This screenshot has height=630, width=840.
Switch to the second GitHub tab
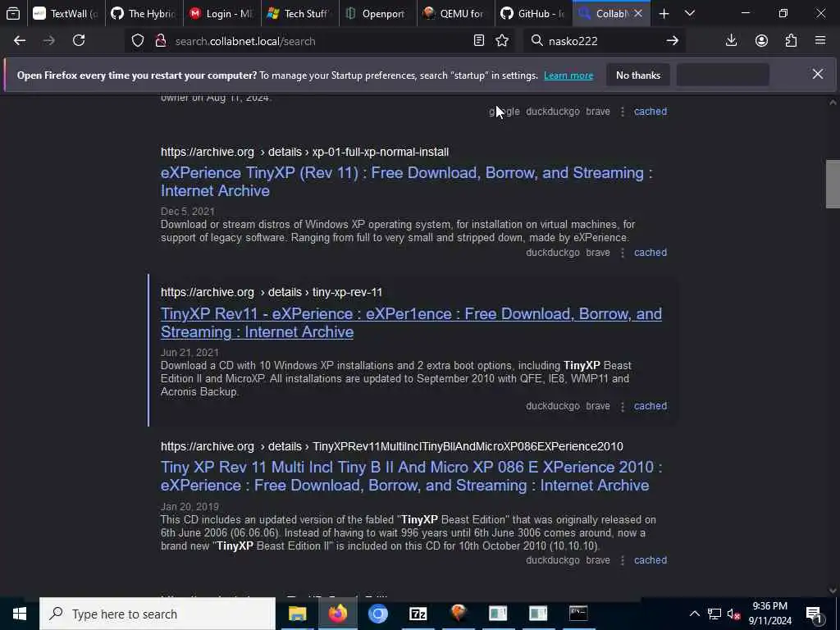(x=533, y=13)
